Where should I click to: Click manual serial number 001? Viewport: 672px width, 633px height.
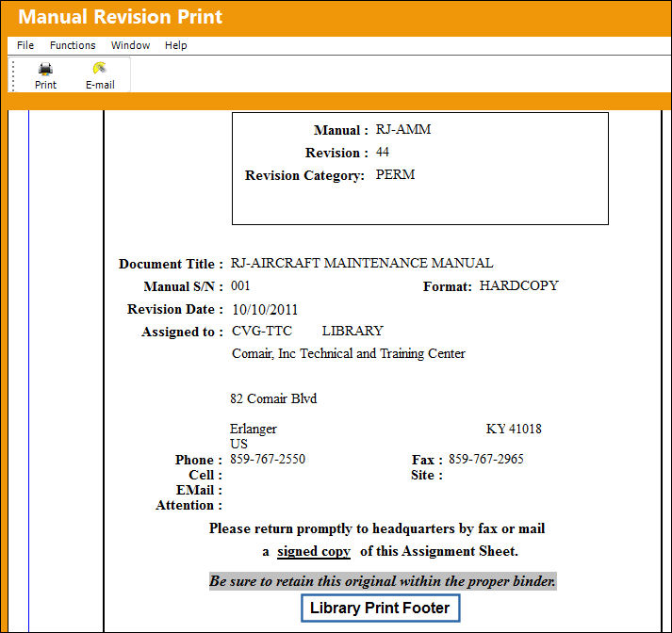[x=240, y=285]
